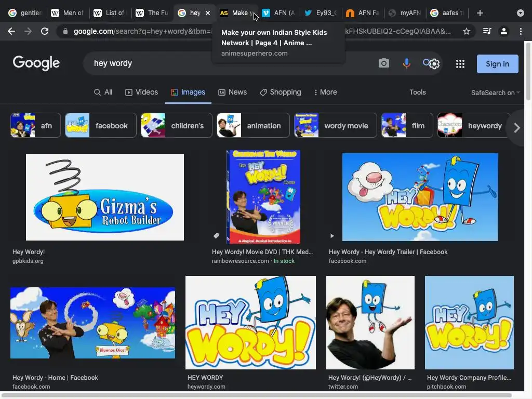Open the Gizma's Robot Builder image

(x=105, y=197)
